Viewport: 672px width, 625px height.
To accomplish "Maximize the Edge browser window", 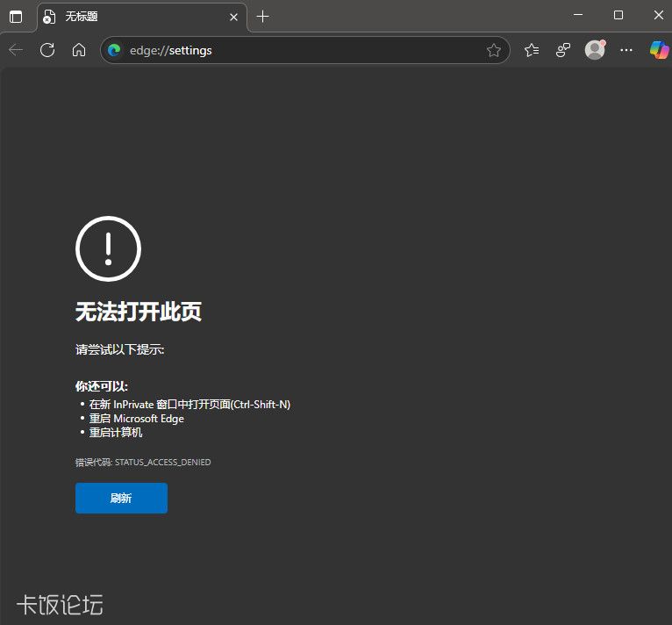I will [x=618, y=15].
